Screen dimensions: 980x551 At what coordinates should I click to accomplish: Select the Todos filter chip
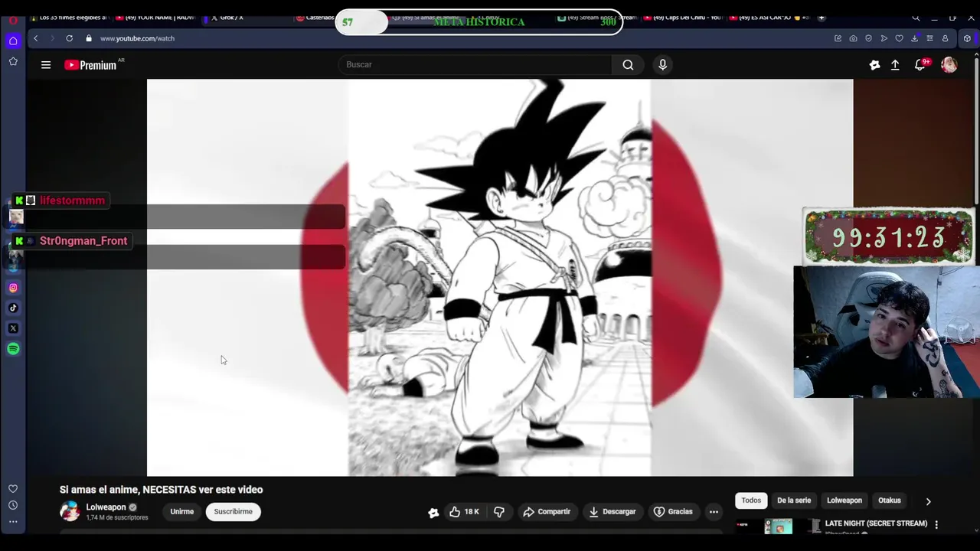(x=751, y=500)
